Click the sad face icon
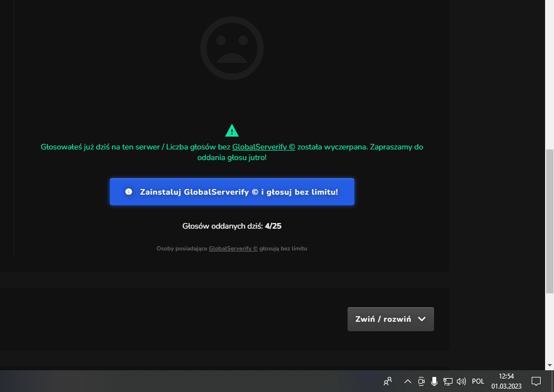Screen dimensions: 554x392 coord(232,48)
